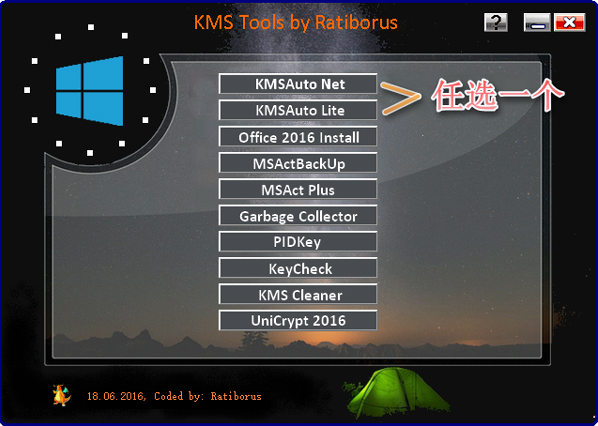Open MSAct Plus

(x=298, y=189)
